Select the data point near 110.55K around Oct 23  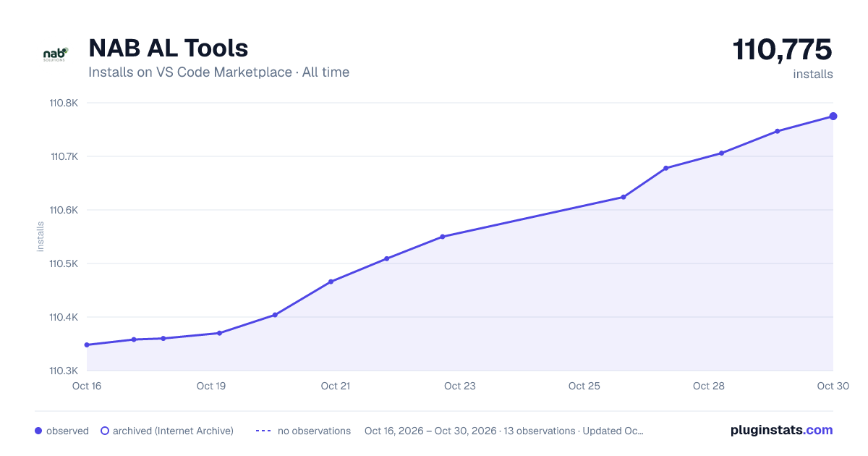pos(442,237)
